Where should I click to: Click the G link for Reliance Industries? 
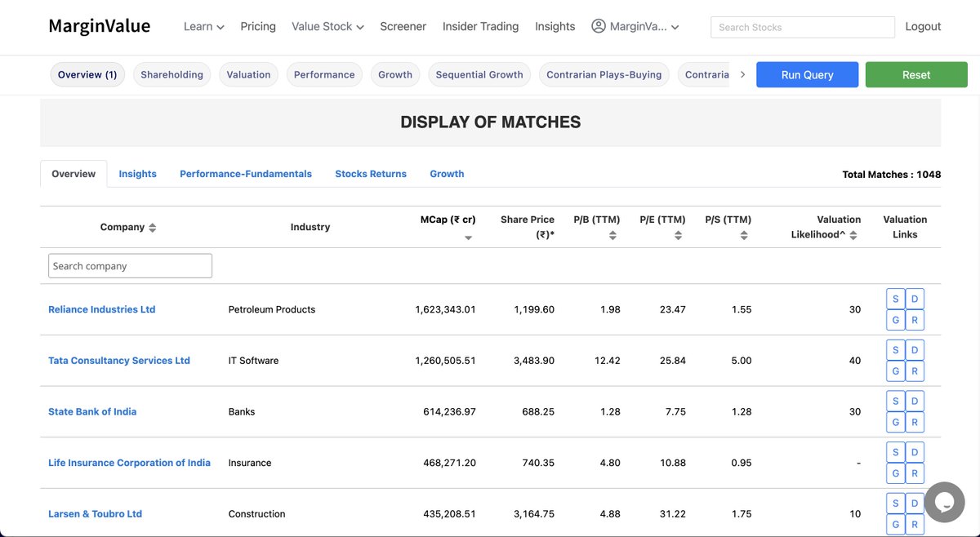[x=896, y=320]
